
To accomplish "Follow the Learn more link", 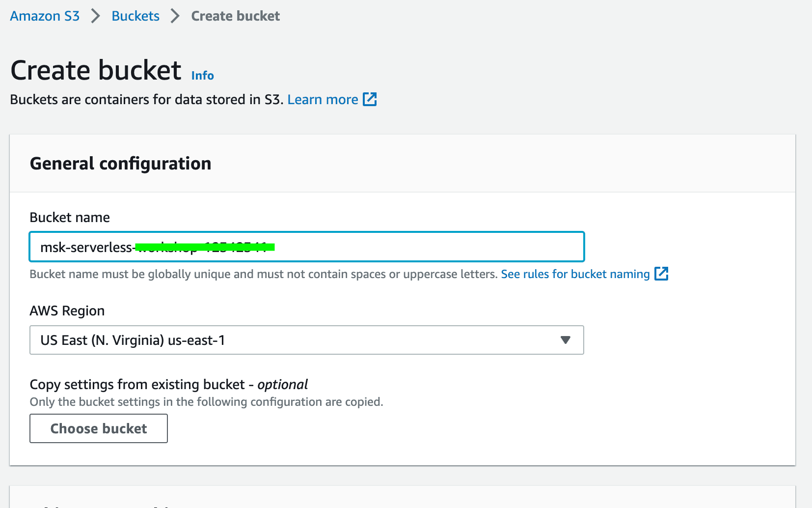I will point(323,100).
